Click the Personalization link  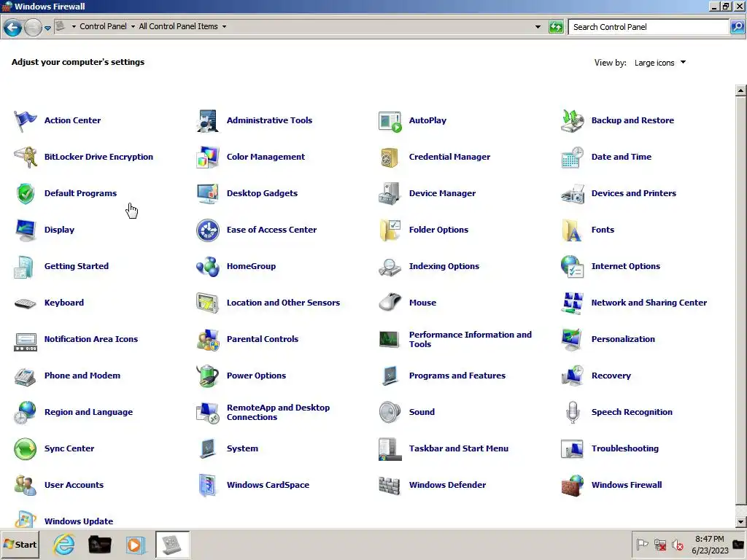tap(623, 339)
